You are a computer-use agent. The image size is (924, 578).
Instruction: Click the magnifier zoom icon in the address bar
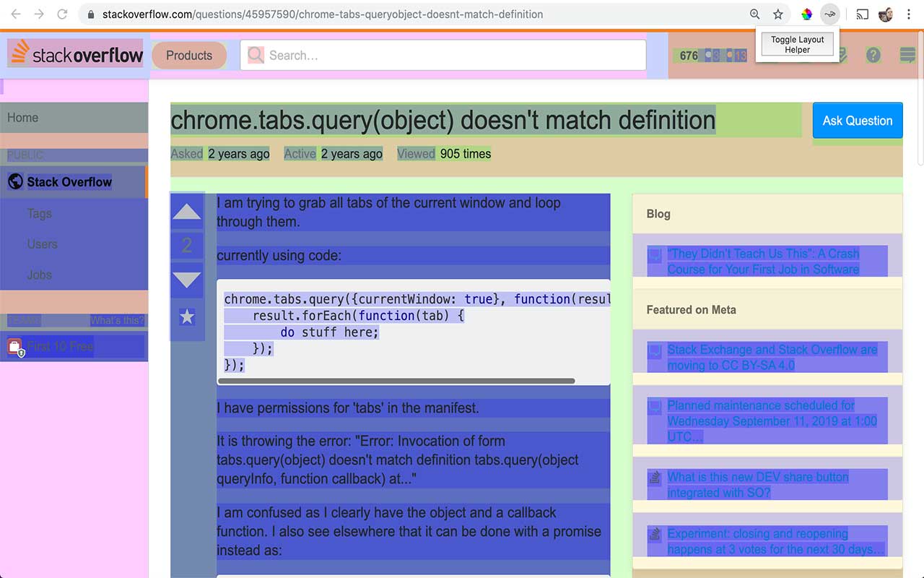click(754, 14)
